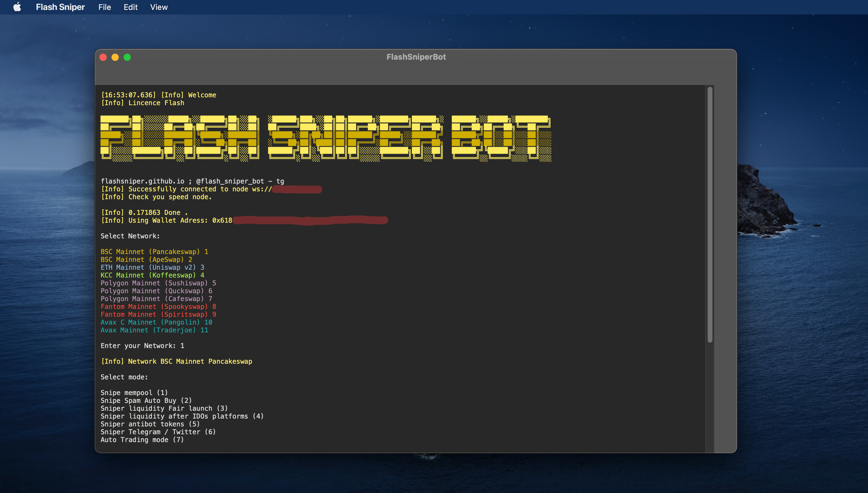Click 'Check you speed node.' line
This screenshot has width=868, height=493.
156,197
